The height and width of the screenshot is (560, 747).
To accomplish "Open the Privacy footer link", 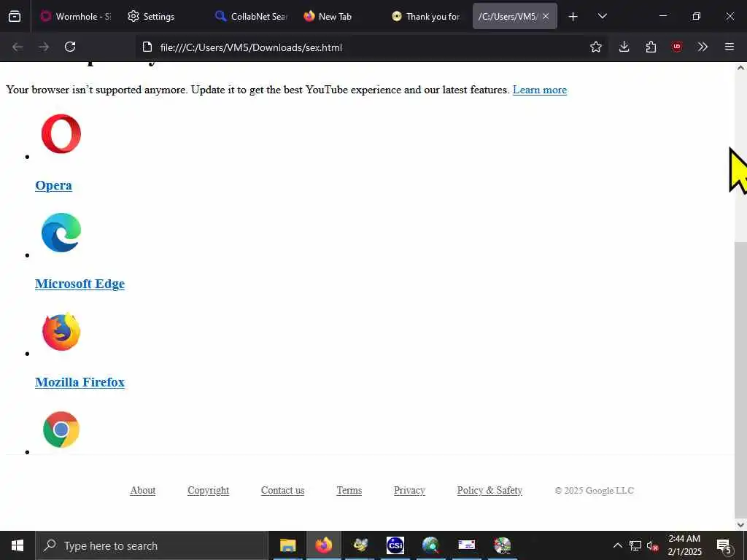I will click(409, 491).
